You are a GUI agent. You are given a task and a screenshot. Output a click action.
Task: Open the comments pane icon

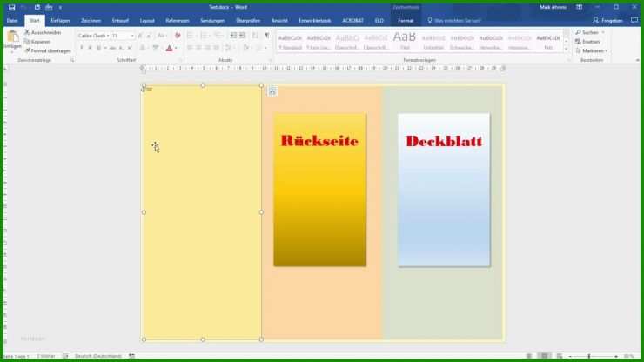[634, 20]
